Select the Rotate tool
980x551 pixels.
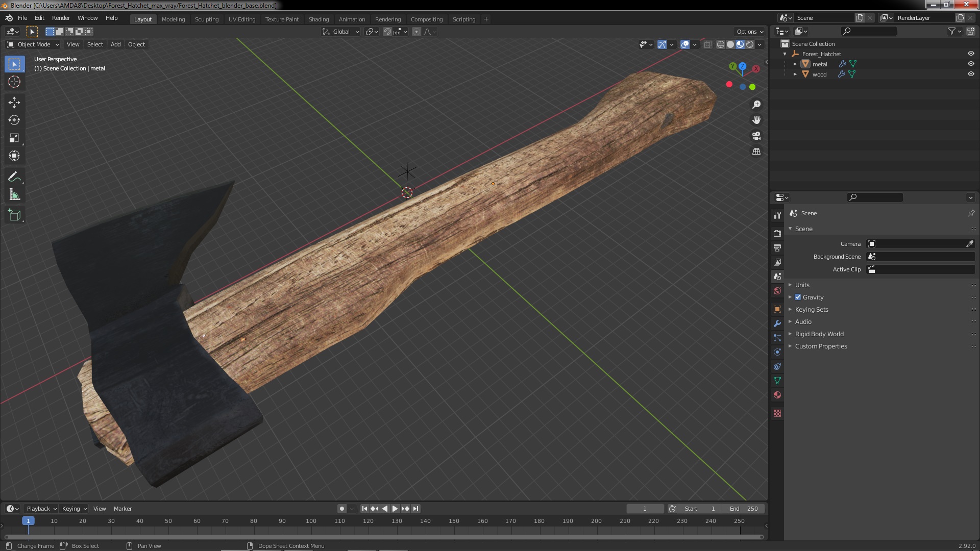point(14,120)
